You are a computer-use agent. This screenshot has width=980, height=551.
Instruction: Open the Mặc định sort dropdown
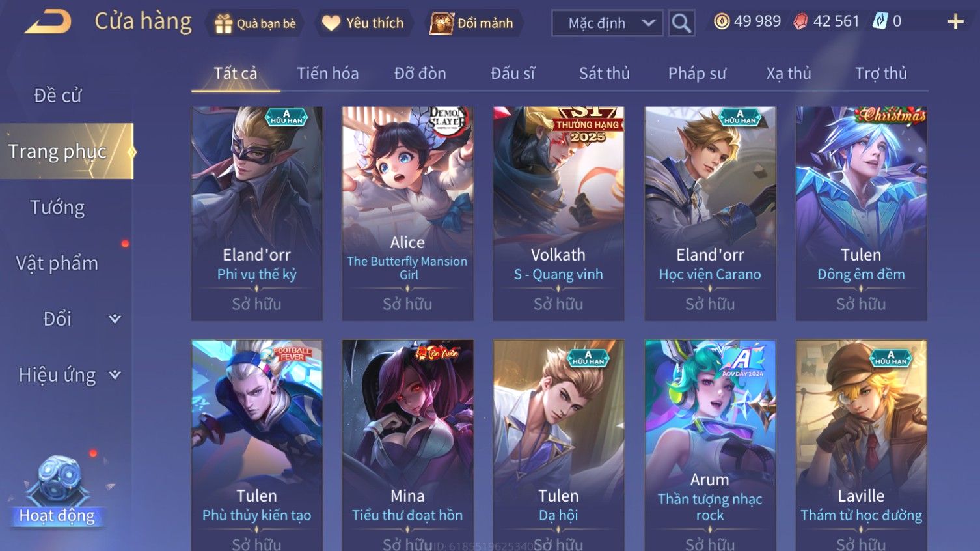607,23
